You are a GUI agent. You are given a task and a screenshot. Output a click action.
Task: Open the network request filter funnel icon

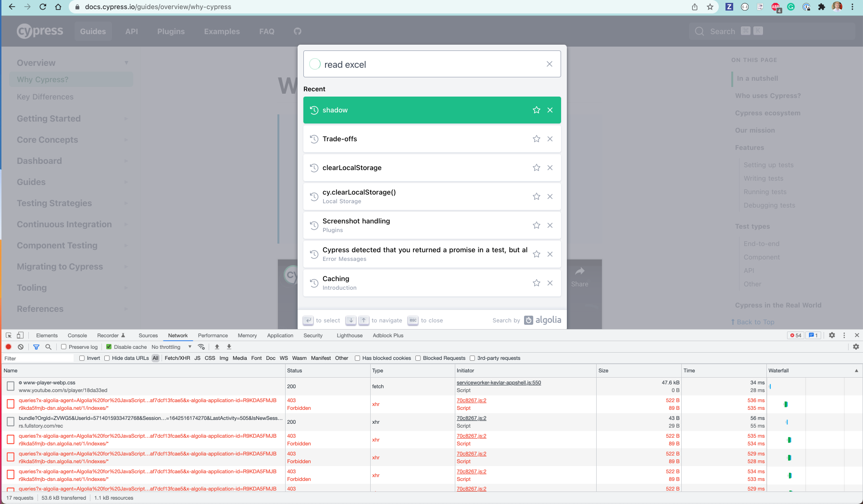[x=36, y=347]
